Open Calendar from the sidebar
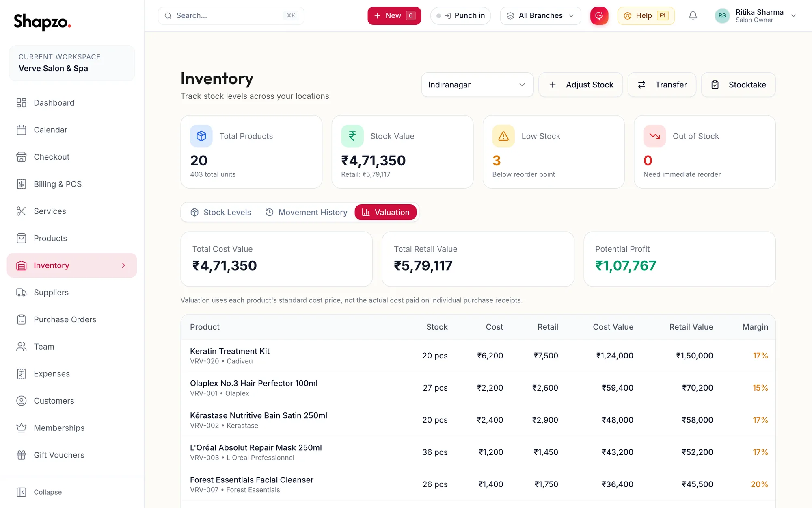This screenshot has height=508, width=812. click(x=72, y=130)
